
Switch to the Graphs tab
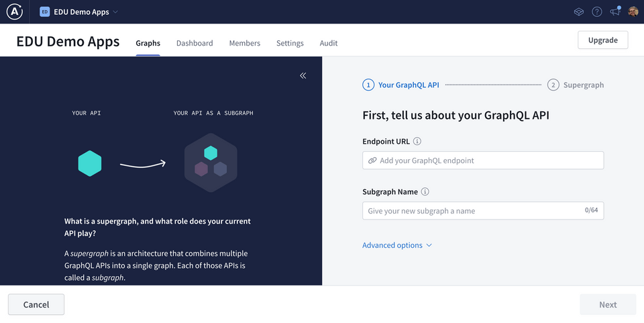pyautogui.click(x=148, y=43)
